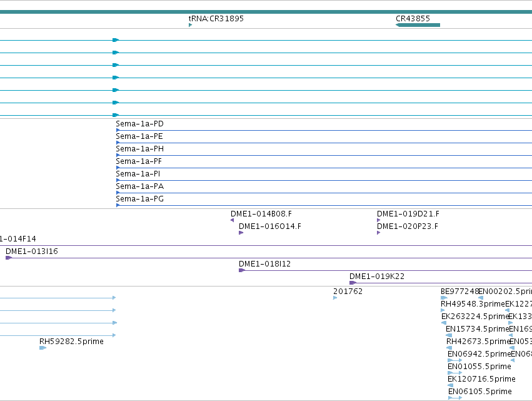The image size is (532, 401).
Task: Click the EN01055.5prime EST label
Action: click(x=479, y=367)
